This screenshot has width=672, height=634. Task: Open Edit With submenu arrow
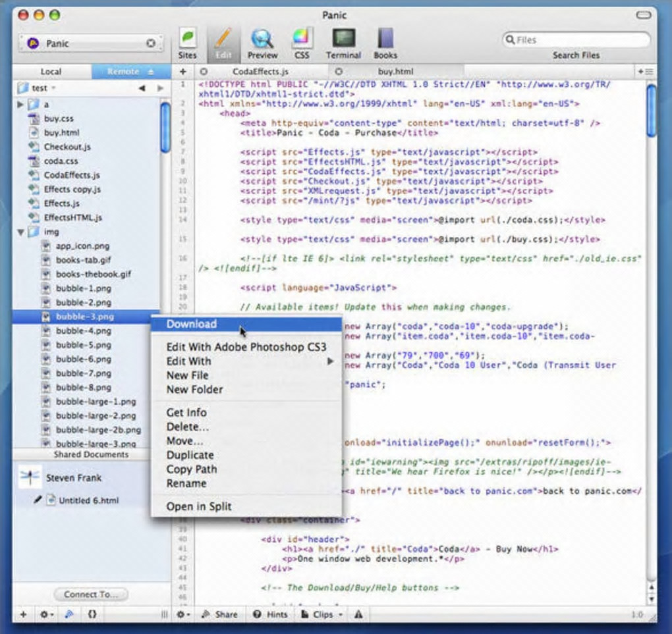331,361
